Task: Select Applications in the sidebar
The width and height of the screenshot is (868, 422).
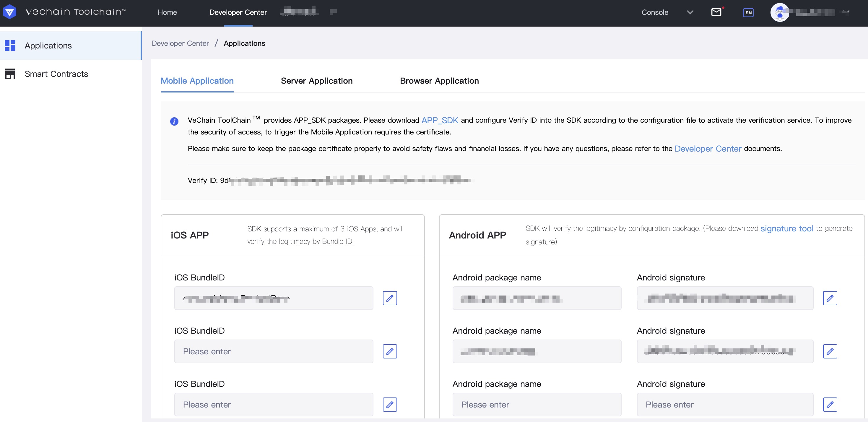Action: [71, 46]
